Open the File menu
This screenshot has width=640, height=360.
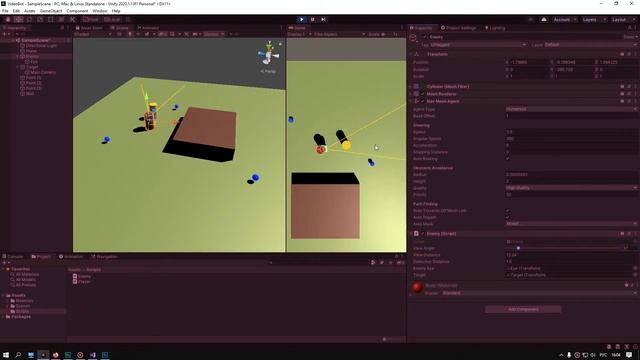coord(5,11)
